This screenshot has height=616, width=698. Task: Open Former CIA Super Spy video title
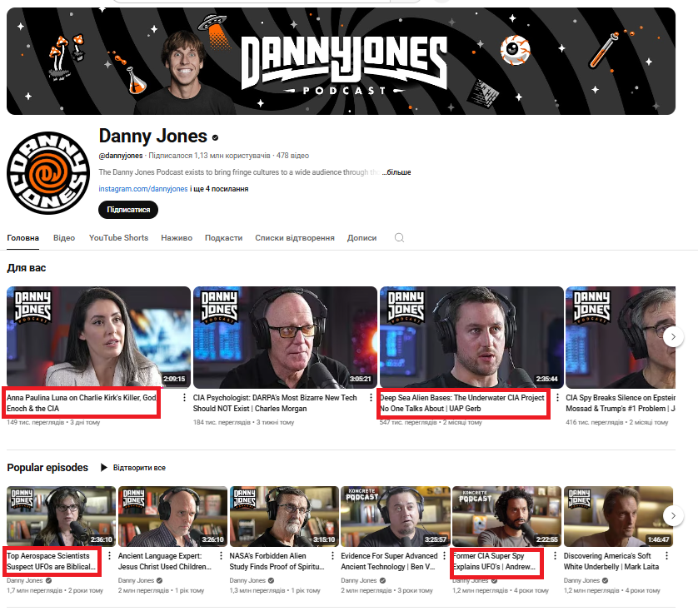pyautogui.click(x=495, y=561)
